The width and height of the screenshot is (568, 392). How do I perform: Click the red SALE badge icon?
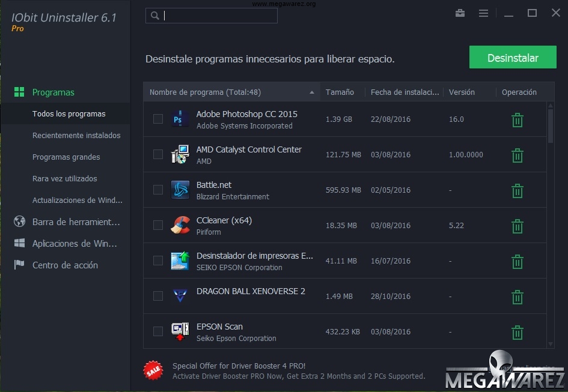153,370
